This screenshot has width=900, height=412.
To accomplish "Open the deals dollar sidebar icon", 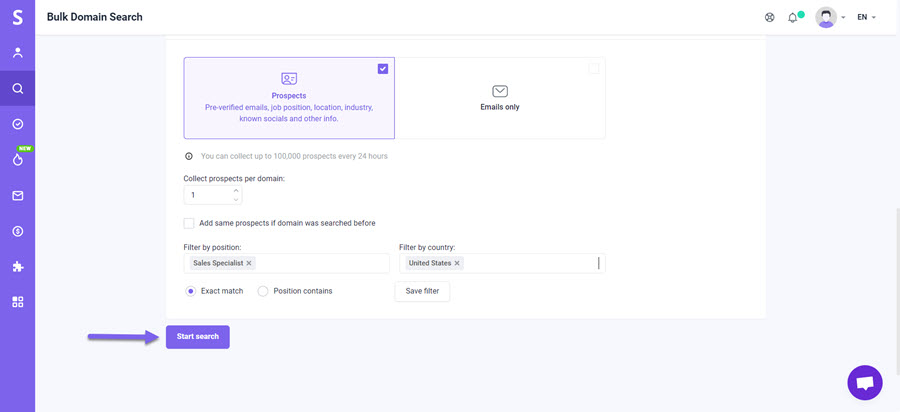I will (x=17, y=231).
